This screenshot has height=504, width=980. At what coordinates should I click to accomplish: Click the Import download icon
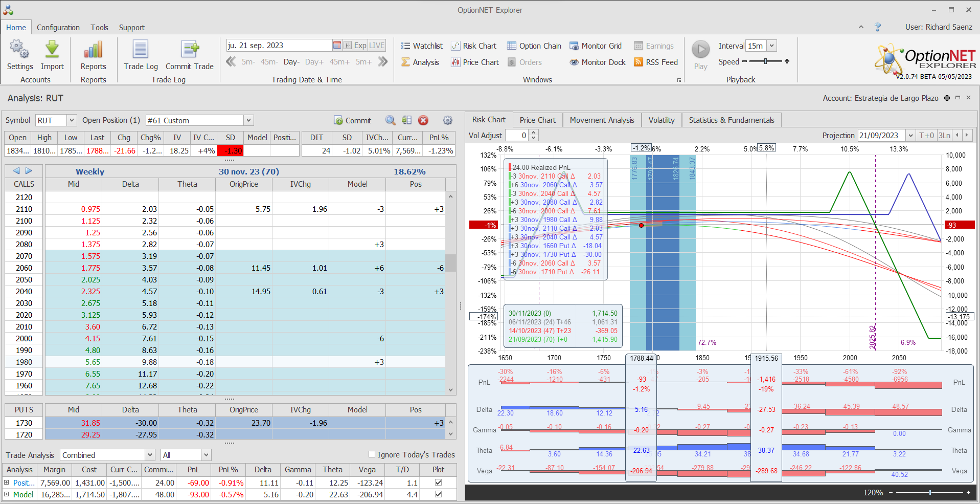click(x=52, y=50)
